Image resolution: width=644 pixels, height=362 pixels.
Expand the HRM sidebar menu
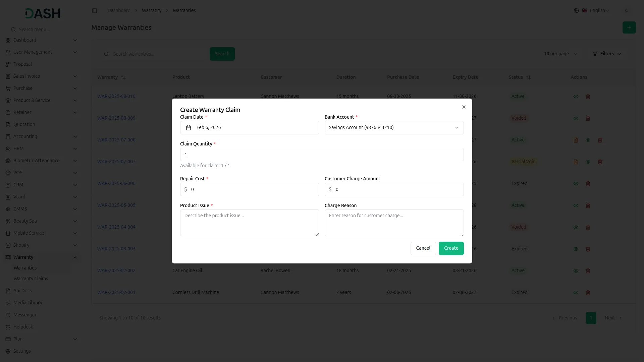click(41, 148)
